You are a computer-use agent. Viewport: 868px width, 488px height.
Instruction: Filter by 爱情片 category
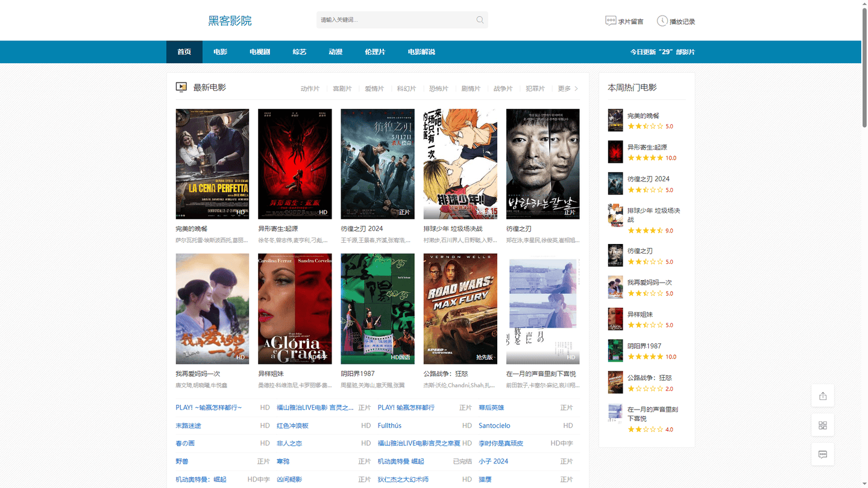click(x=374, y=89)
